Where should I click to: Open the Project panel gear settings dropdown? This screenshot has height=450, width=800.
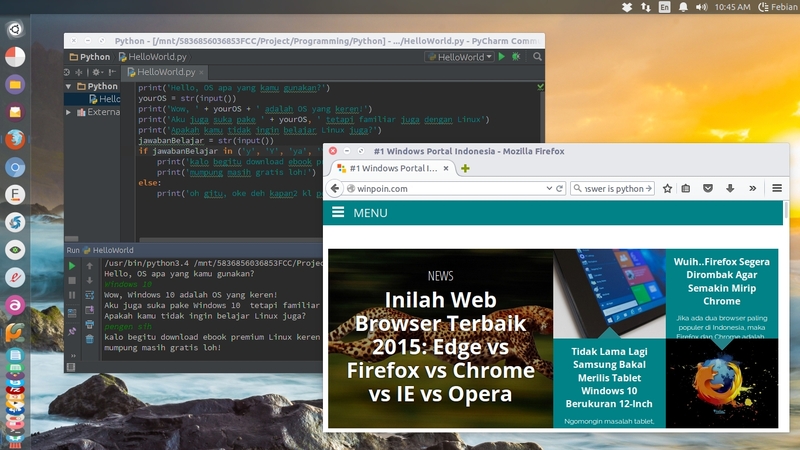tap(97, 72)
